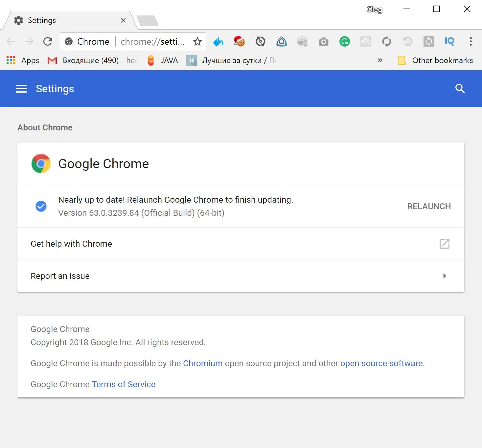Open the search settings magnifier
This screenshot has width=482, height=448.
(x=460, y=88)
